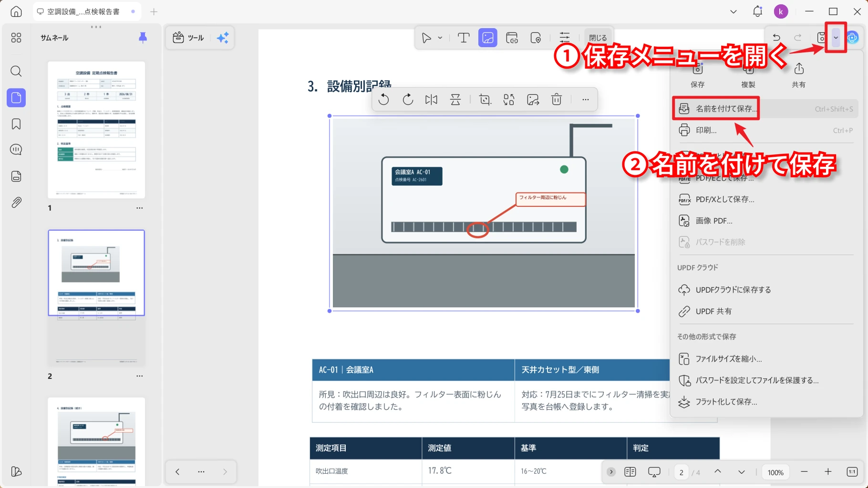Go to next page down arrow
The width and height of the screenshot is (868, 488).
742,472
